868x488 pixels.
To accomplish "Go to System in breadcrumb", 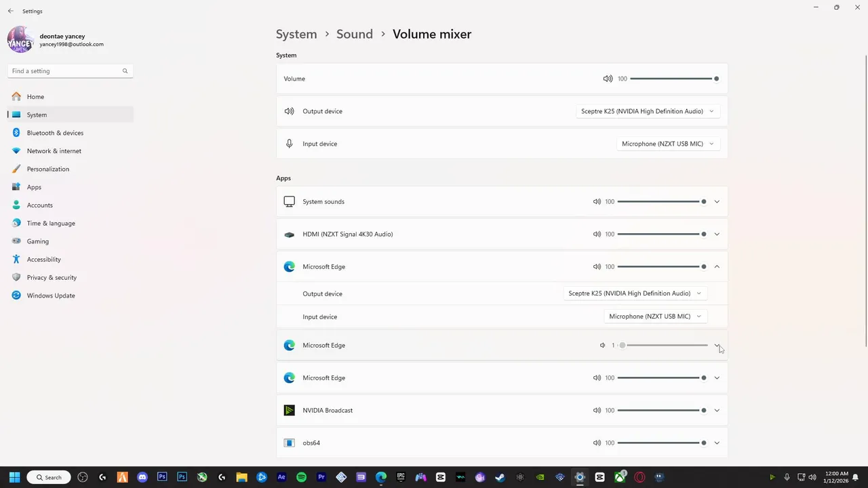I will [296, 34].
